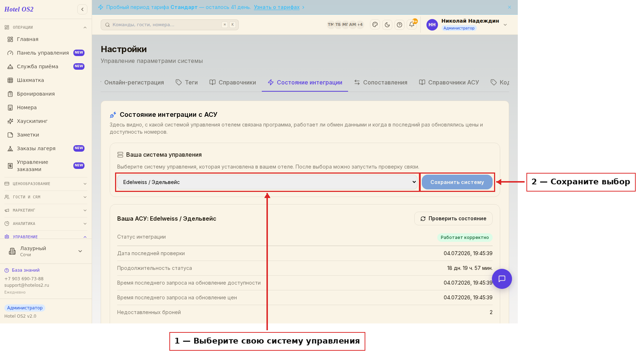
Task: Switch to Справочники tab
Action: coord(233,82)
